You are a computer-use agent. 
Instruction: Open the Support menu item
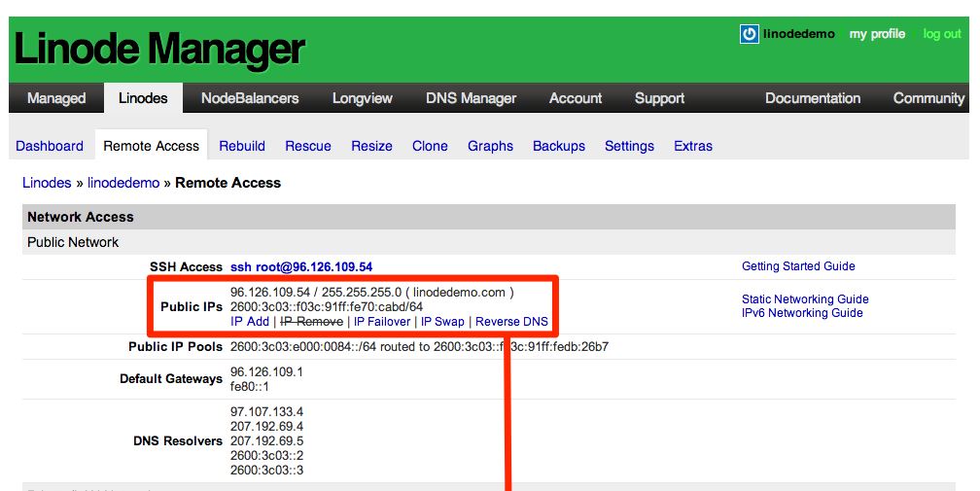coord(660,98)
